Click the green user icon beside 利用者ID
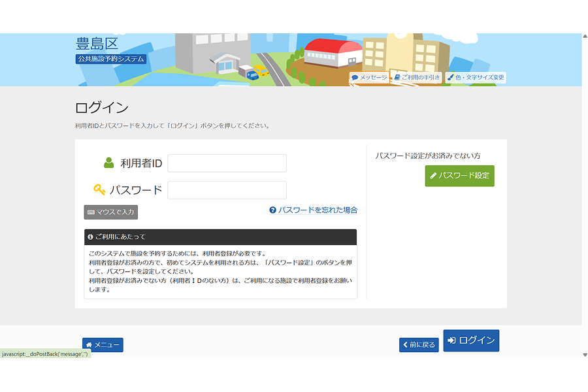The image size is (588, 392). (x=108, y=163)
